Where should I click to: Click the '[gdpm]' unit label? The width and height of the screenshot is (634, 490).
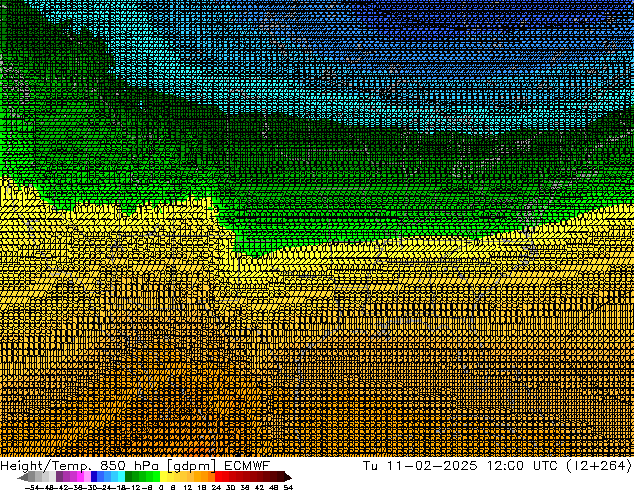(x=191, y=466)
